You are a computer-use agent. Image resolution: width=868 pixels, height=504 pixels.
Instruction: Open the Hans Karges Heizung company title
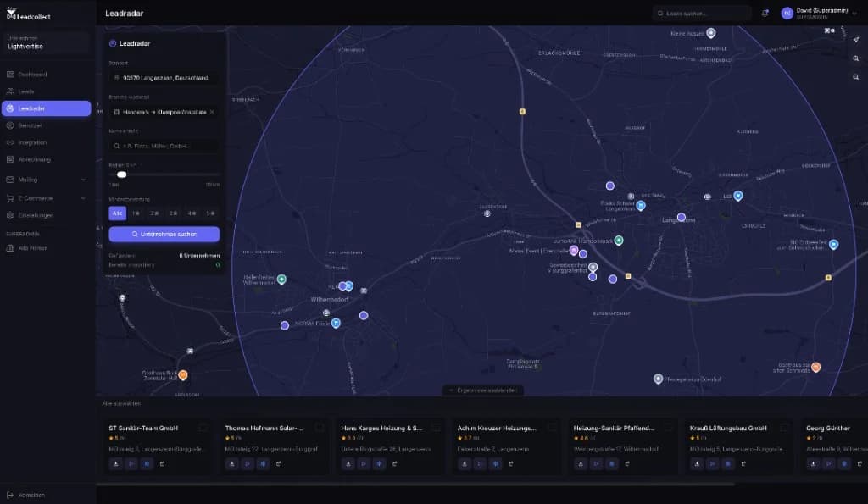[x=381, y=429]
